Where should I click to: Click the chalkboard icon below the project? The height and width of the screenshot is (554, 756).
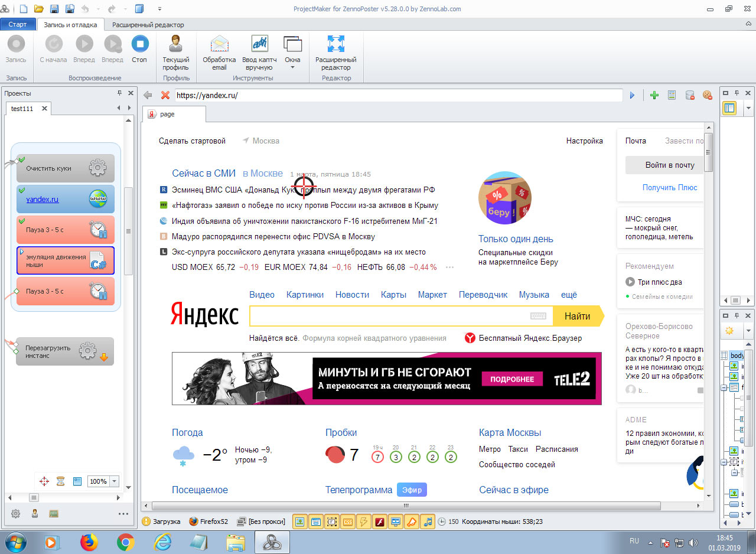click(x=54, y=513)
